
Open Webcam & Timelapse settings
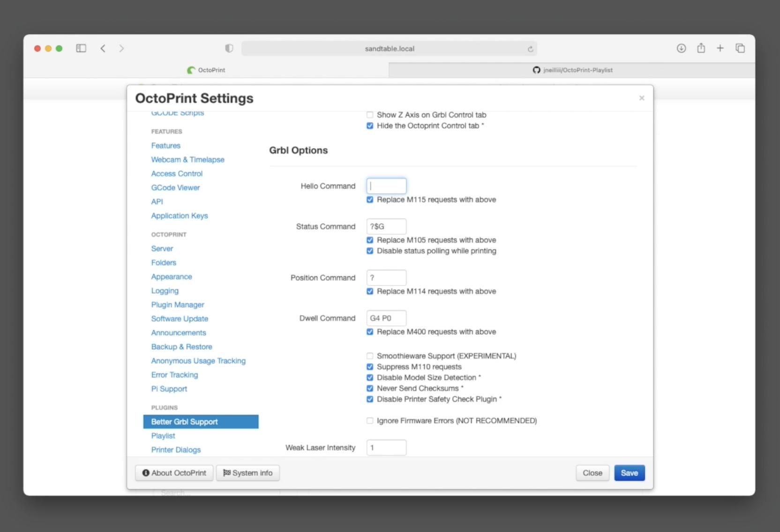coord(187,160)
